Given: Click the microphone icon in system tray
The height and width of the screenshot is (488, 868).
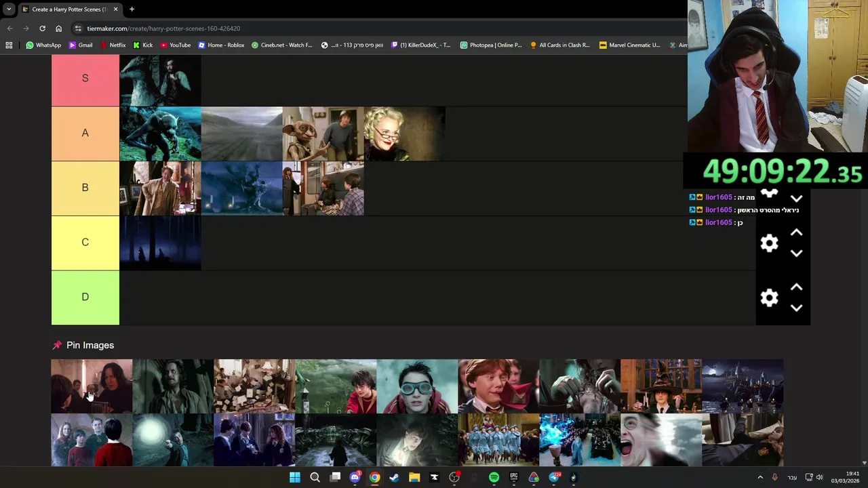Looking at the screenshot, I should click(775, 477).
